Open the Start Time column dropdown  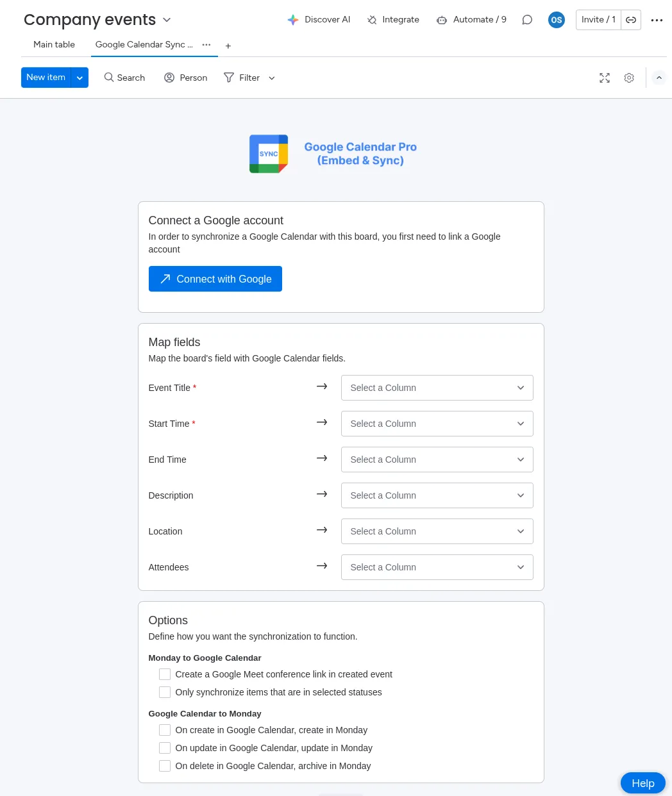tap(437, 424)
